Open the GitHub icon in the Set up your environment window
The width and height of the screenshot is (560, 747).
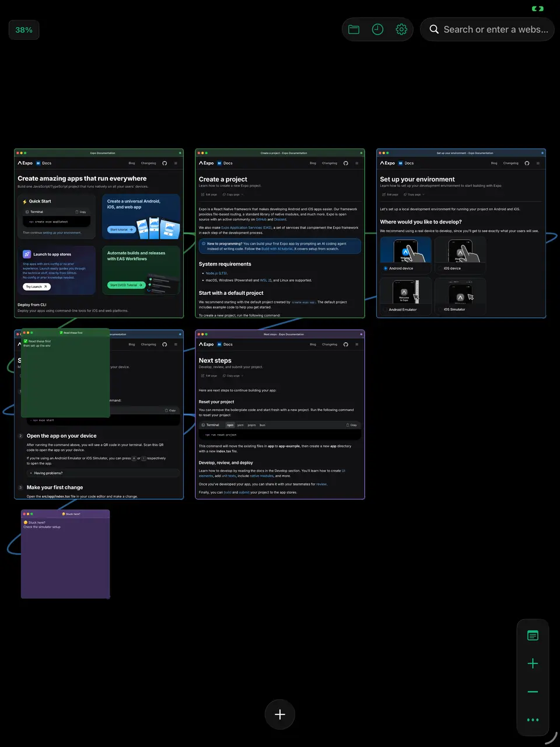pyautogui.click(x=527, y=163)
